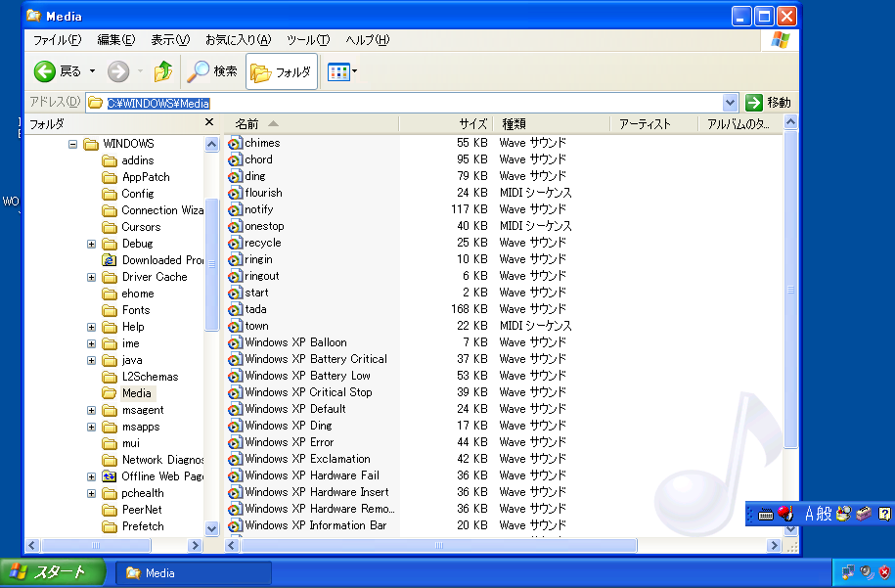Click the file list horizontal scrollbar thumb

click(x=438, y=545)
